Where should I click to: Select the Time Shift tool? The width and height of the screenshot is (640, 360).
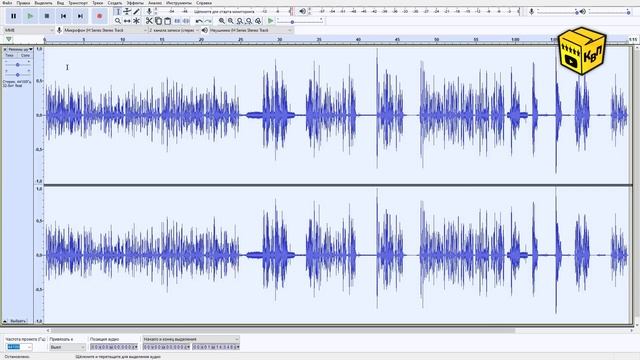click(x=127, y=20)
